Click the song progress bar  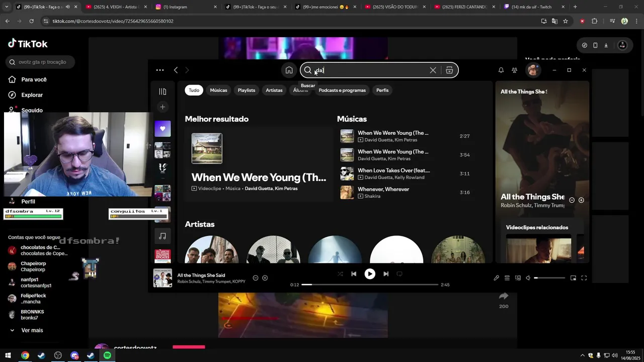click(370, 285)
